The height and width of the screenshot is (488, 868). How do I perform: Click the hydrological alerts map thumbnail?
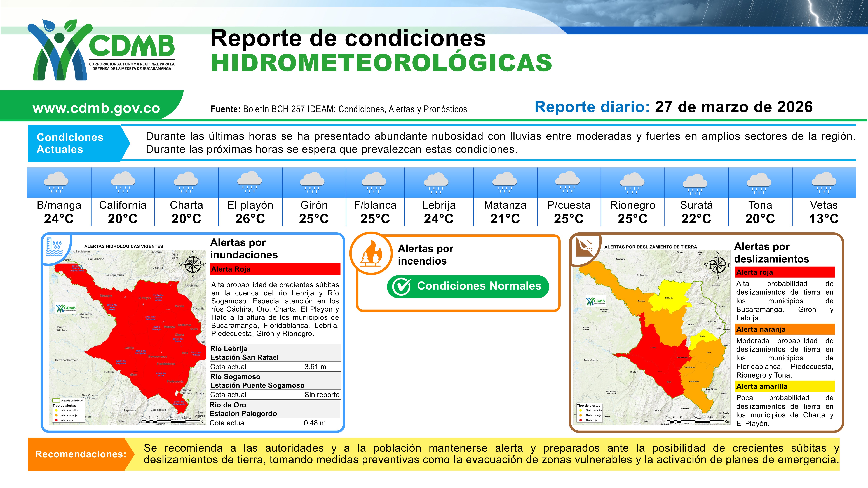(x=127, y=337)
